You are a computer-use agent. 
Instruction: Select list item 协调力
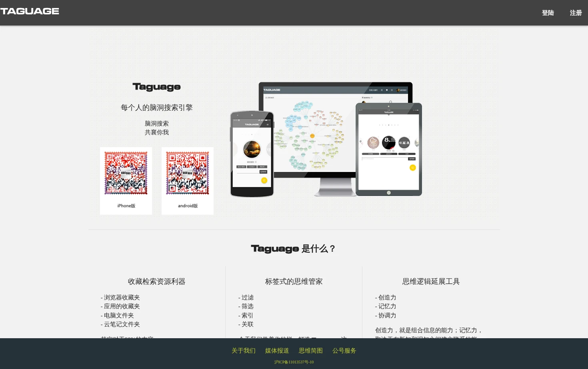386,315
